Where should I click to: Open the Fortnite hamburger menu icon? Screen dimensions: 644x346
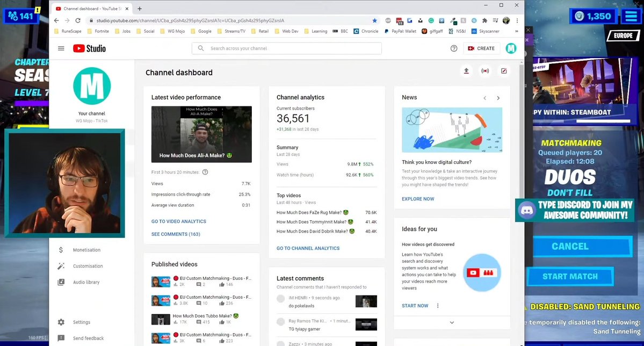tap(631, 16)
